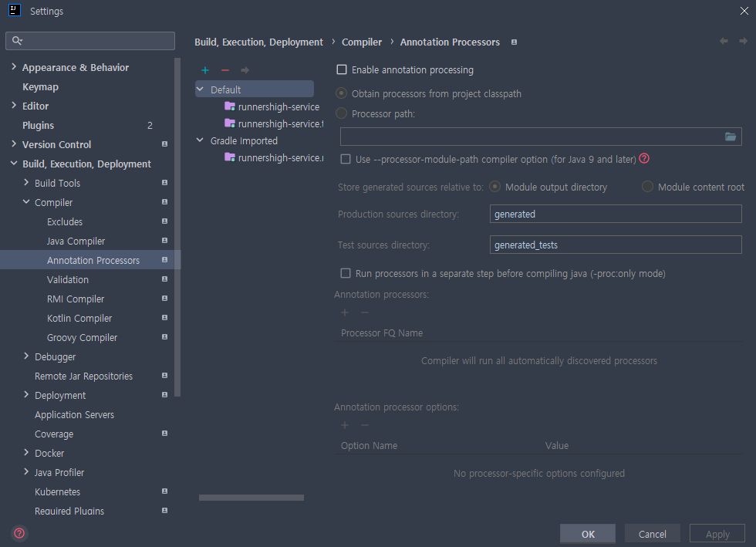
Task: Enable annotation processing checkbox
Action: tap(342, 69)
